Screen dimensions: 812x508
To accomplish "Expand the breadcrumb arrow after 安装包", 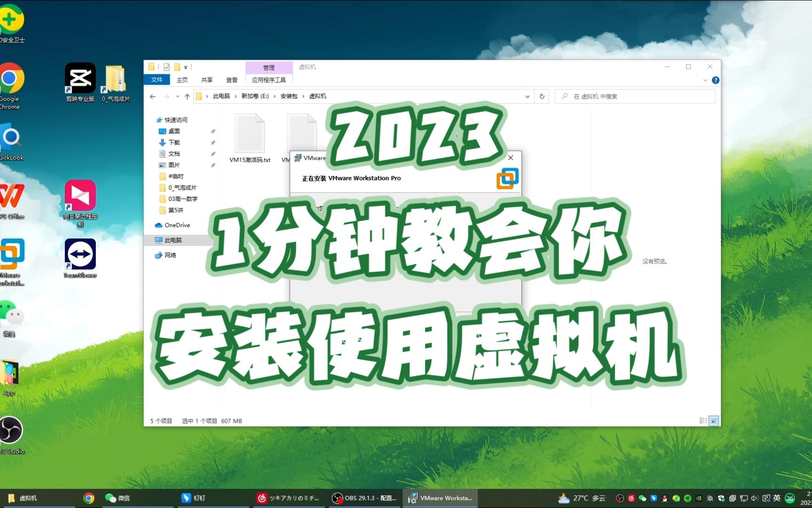I will (x=303, y=96).
